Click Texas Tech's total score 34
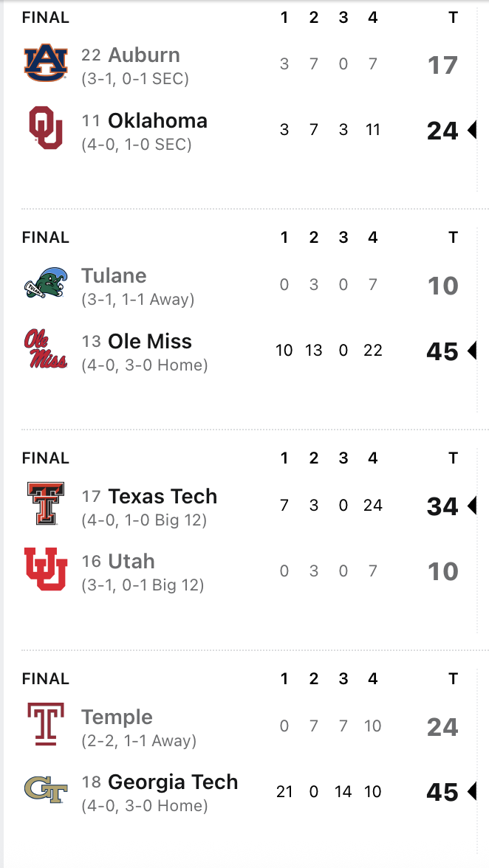Viewport: 489px width, 868px height. click(442, 506)
